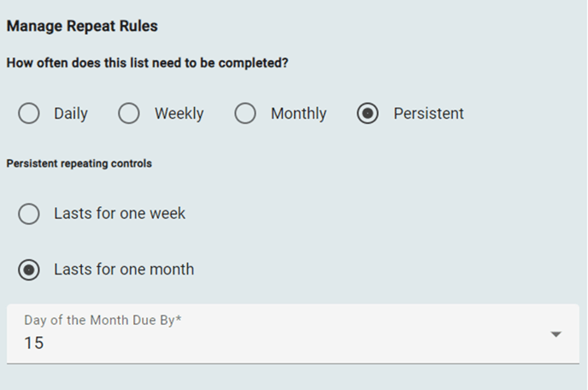Pick the Monthly radio button circle
The image size is (588, 390).
(x=245, y=114)
